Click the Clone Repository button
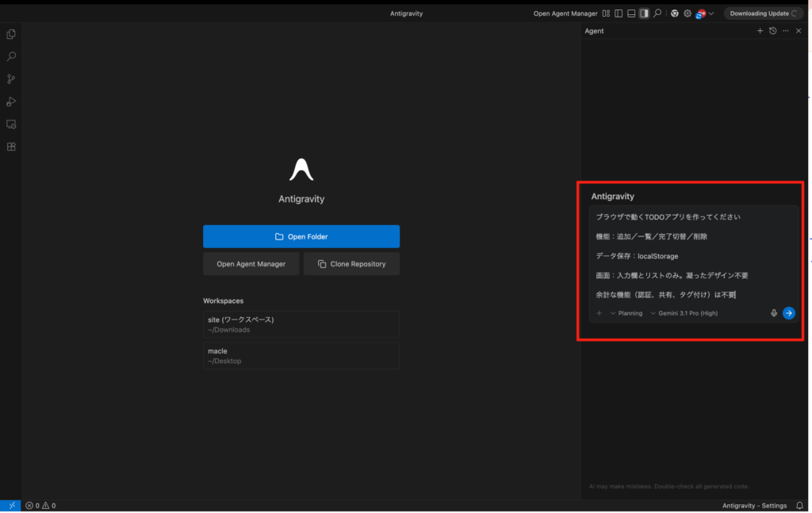Viewport: 812px width, 513px height. [x=351, y=264]
